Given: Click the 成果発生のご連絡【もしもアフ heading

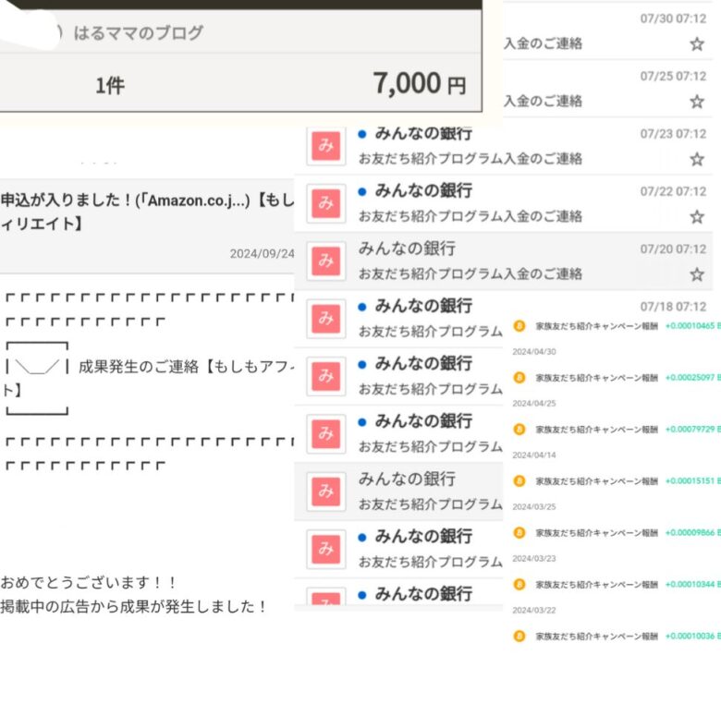Looking at the screenshot, I should pos(187,367).
